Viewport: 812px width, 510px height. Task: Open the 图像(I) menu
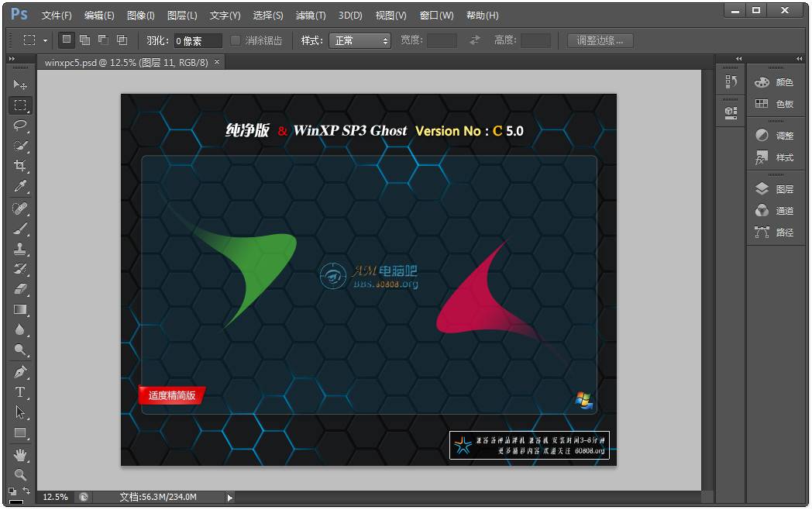141,16
